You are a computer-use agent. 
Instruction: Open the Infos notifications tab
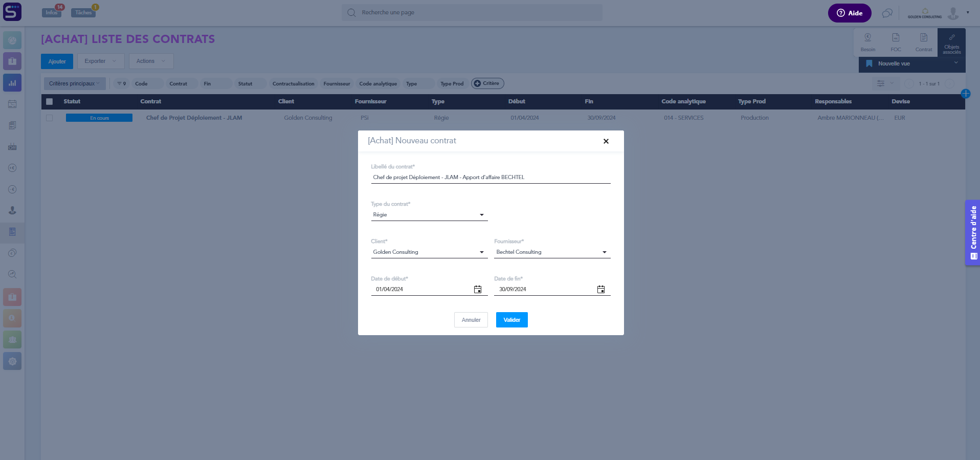point(52,12)
